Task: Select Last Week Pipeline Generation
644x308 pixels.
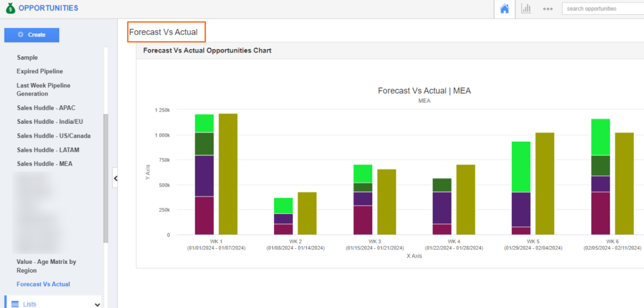Action: click(43, 89)
